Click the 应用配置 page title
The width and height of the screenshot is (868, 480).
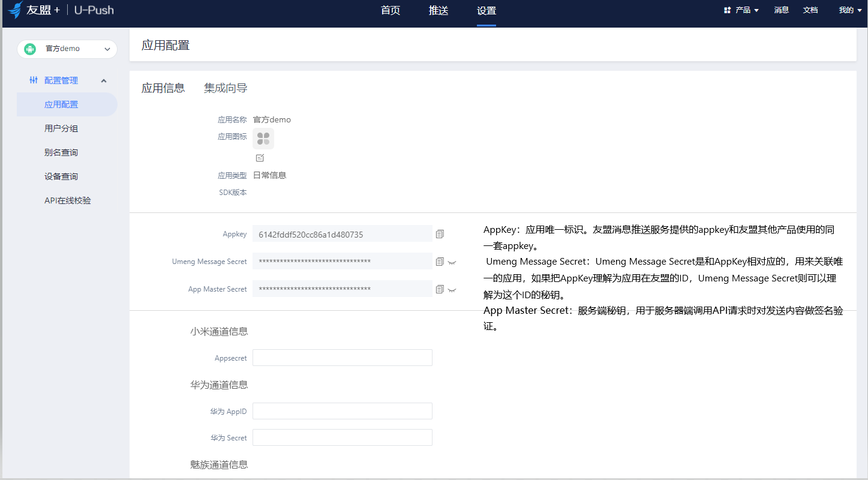point(166,45)
